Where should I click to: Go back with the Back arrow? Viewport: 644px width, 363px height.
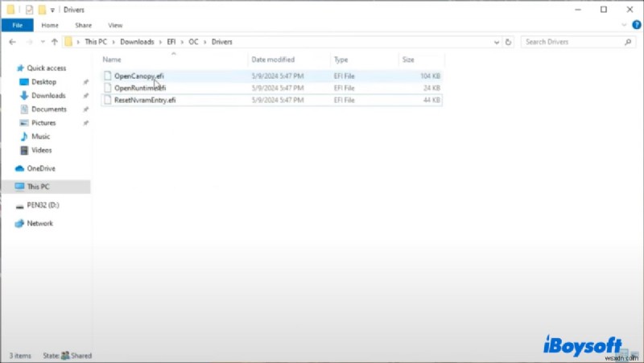(12, 42)
